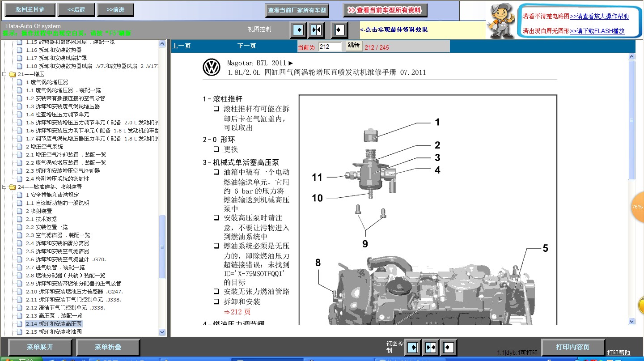
Task: Click the <<后退 back button
Action: click(x=76, y=9)
